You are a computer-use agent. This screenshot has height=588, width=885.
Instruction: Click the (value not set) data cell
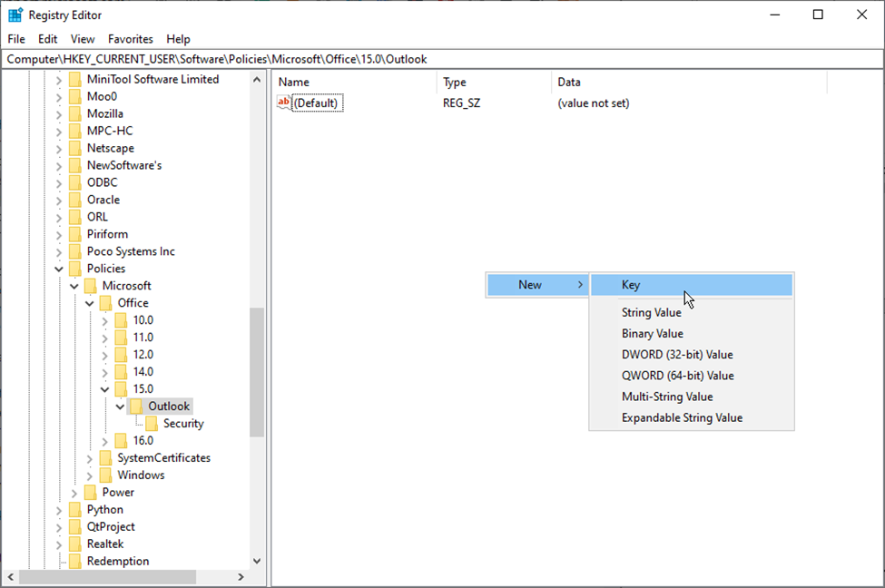click(x=594, y=103)
